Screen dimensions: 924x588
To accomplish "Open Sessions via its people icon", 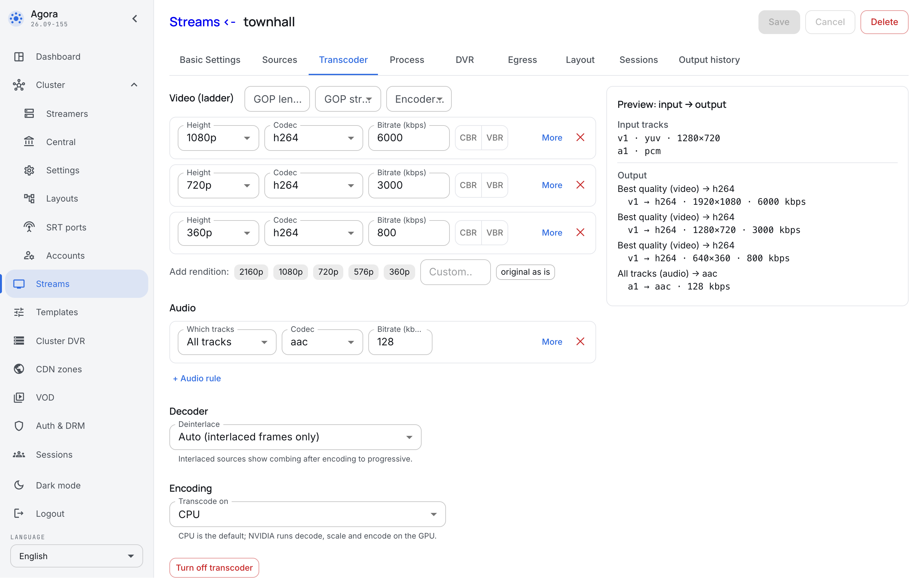I will [x=19, y=454].
